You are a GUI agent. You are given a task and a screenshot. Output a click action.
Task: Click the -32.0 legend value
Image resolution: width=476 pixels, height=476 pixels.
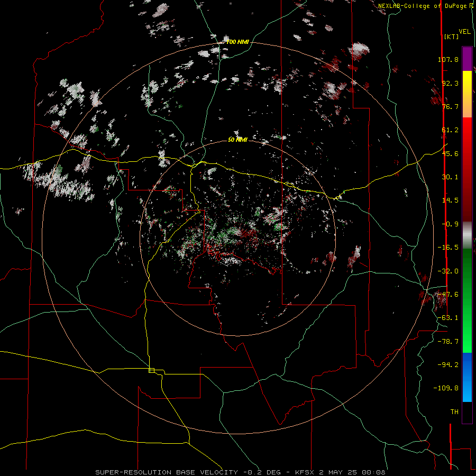coord(448,271)
